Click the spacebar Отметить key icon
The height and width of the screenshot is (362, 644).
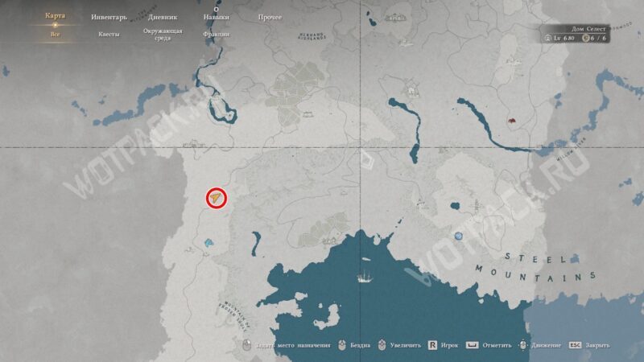click(x=472, y=345)
